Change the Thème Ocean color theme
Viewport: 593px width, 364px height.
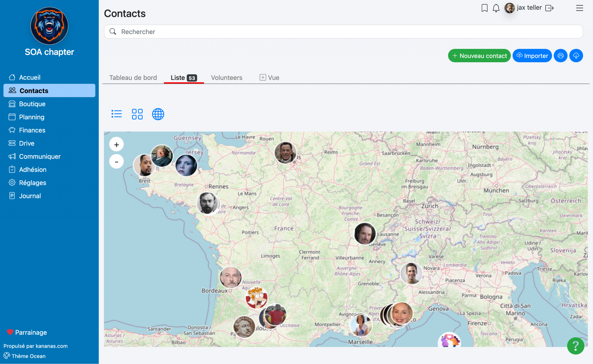[25, 356]
